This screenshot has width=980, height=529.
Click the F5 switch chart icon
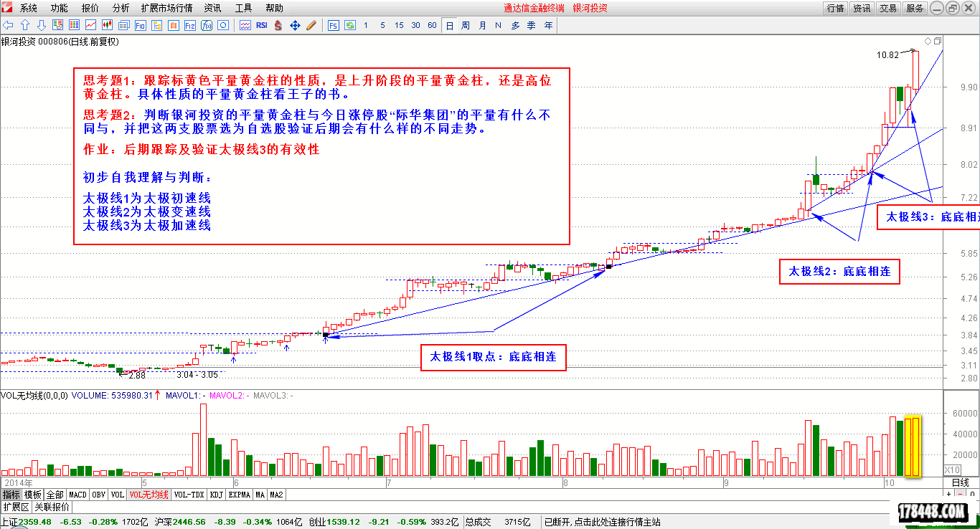334,25
